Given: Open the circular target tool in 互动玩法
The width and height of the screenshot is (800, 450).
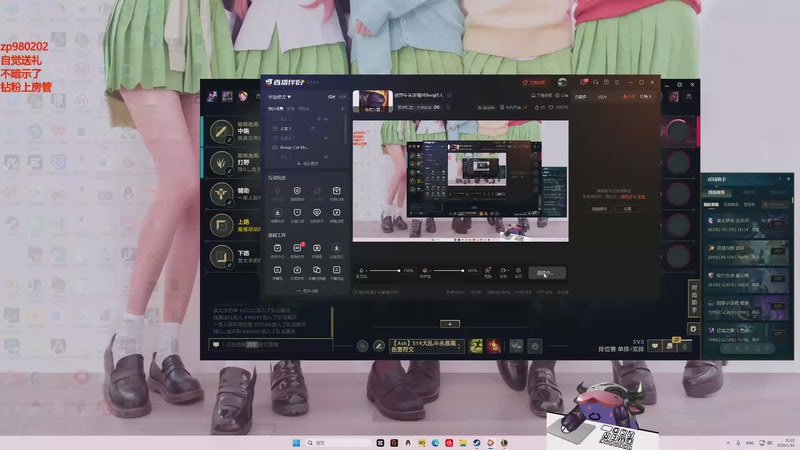Looking at the screenshot, I should (297, 192).
